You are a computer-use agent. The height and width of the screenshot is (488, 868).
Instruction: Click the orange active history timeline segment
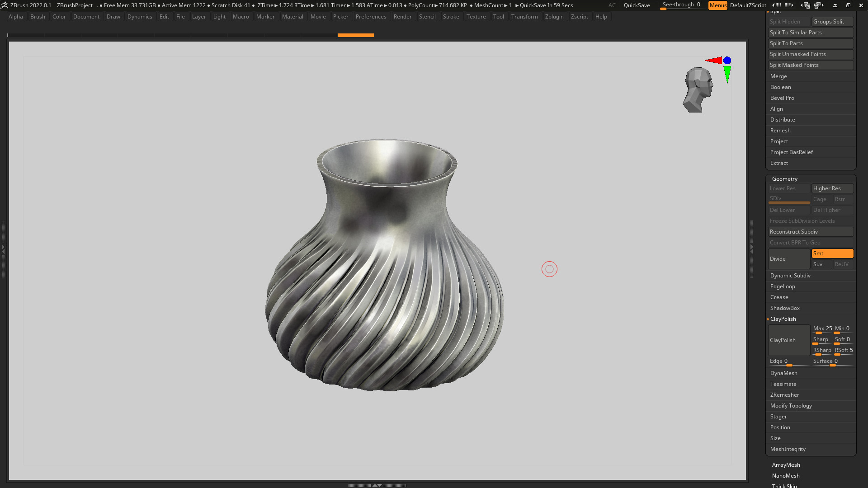click(x=356, y=35)
